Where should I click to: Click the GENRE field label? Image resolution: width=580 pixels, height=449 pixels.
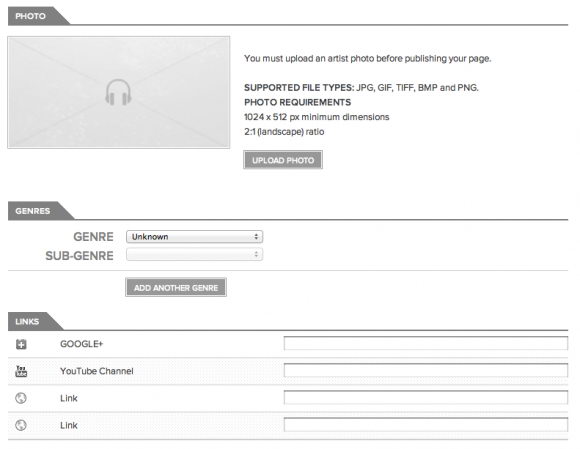coord(93,237)
